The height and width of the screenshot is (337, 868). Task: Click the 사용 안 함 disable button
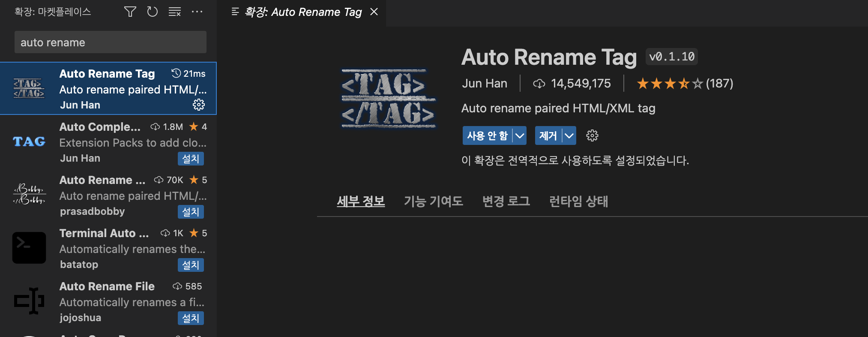click(x=487, y=136)
